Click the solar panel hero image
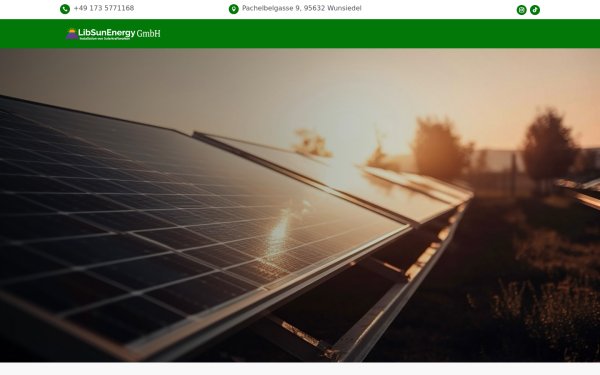 (x=300, y=205)
